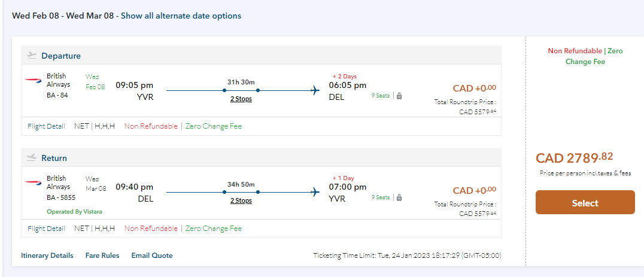The width and height of the screenshot is (644, 277).
Task: Open Flight Detail for the departure flight
Action: [46, 126]
